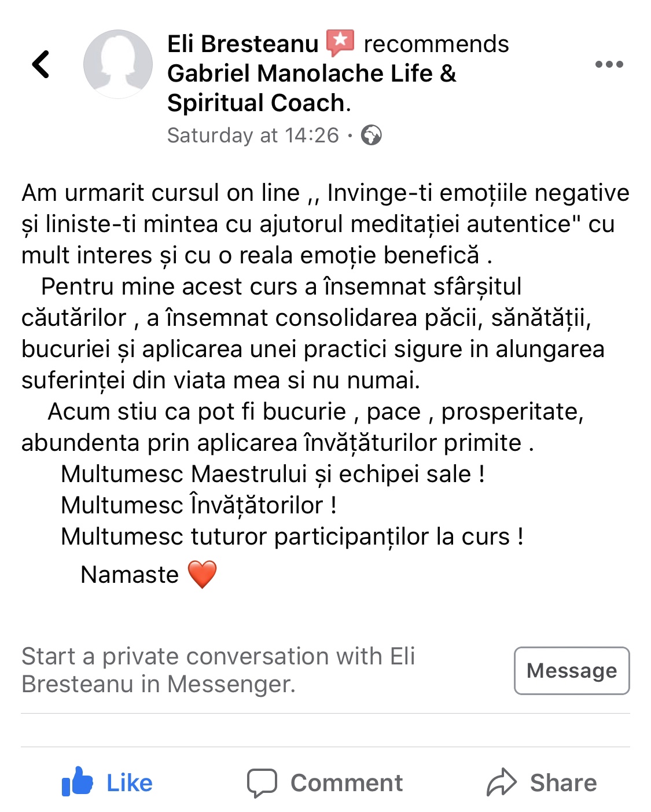Tap the word 'recommends' in the header
The image size is (651, 812).
pos(436,44)
